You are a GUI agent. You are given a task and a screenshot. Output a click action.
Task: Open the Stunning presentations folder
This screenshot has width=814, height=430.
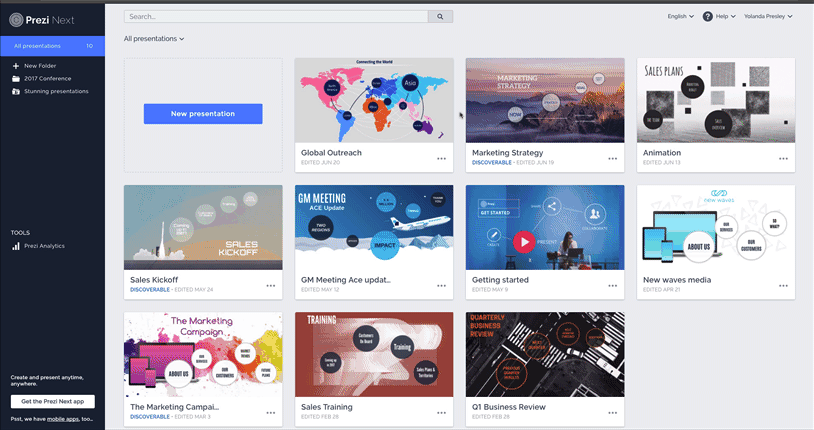point(55,91)
